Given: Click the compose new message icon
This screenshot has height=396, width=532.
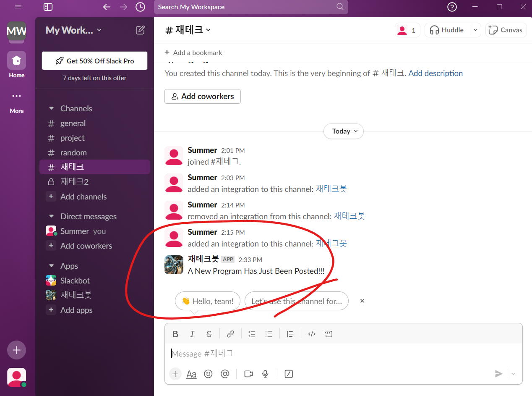Looking at the screenshot, I should point(140,30).
